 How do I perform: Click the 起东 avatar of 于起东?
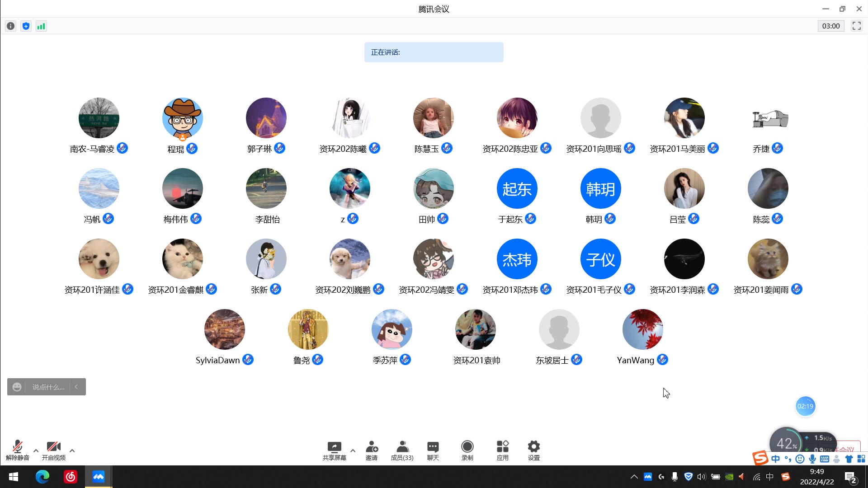[x=517, y=188]
